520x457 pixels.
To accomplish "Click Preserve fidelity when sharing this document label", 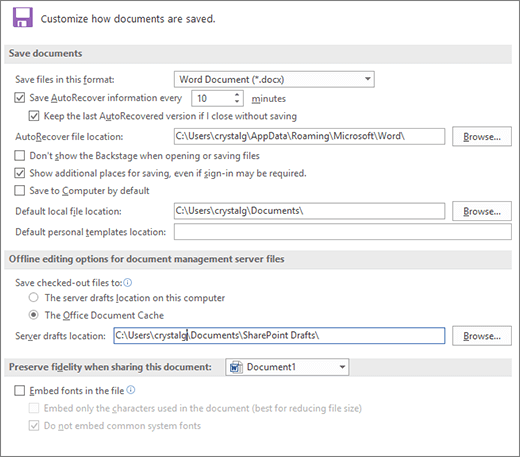I will [x=110, y=367].
